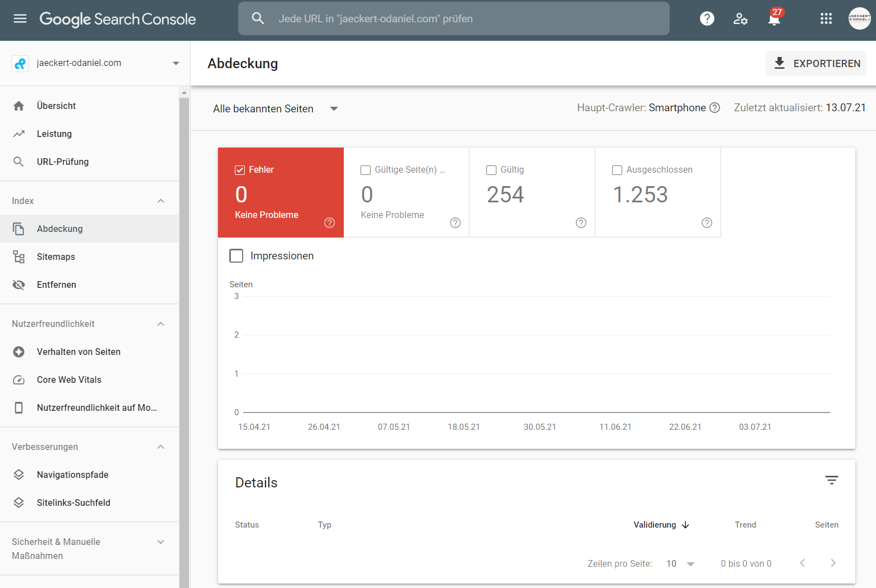This screenshot has height=588, width=876.
Task: Expand Sicherheit & Manuelle Maßnahmen section
Action: tap(161, 542)
